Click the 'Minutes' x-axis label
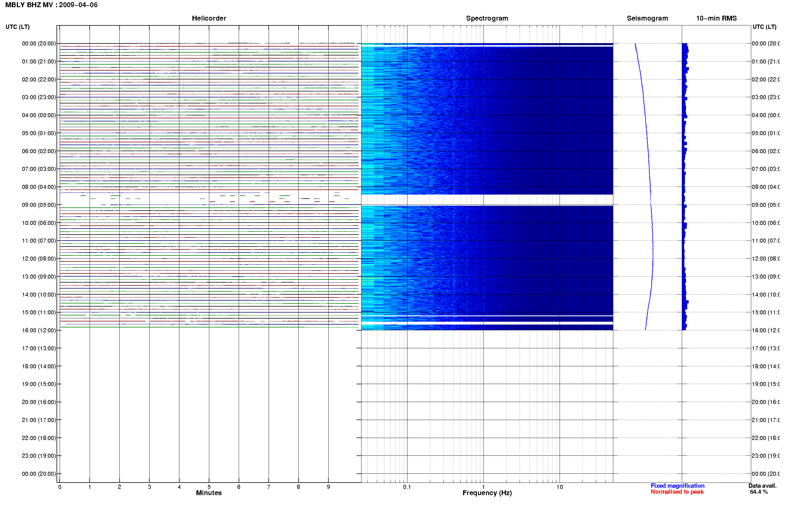This screenshot has width=812, height=508. click(209, 493)
